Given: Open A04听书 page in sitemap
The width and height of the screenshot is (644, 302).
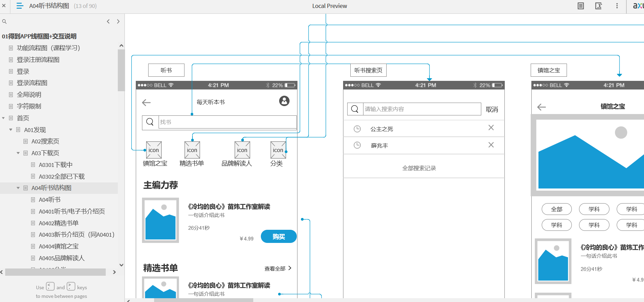Looking at the screenshot, I should (x=49, y=200).
